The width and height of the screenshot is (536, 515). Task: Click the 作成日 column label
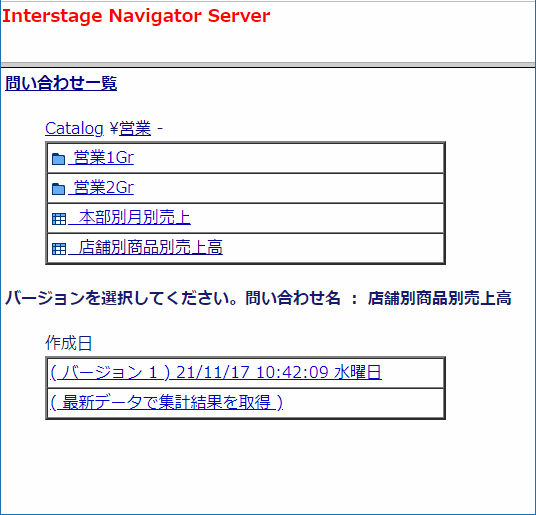[68, 343]
